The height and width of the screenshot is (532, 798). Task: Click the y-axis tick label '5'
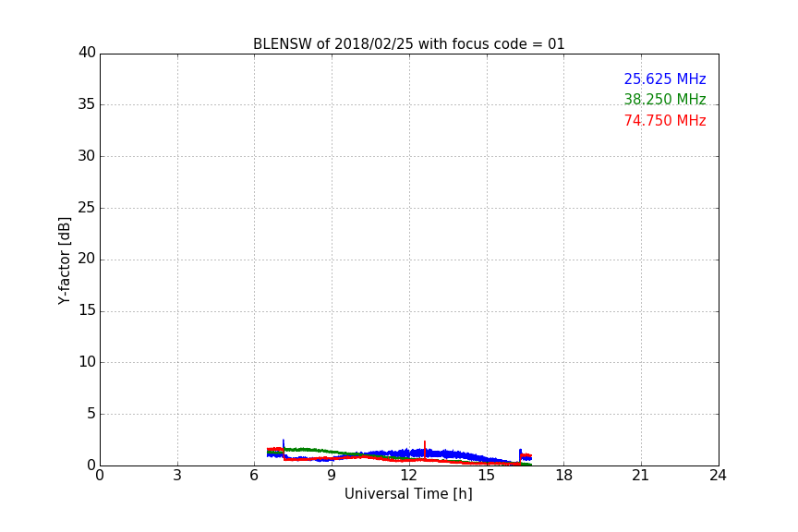[91, 414]
